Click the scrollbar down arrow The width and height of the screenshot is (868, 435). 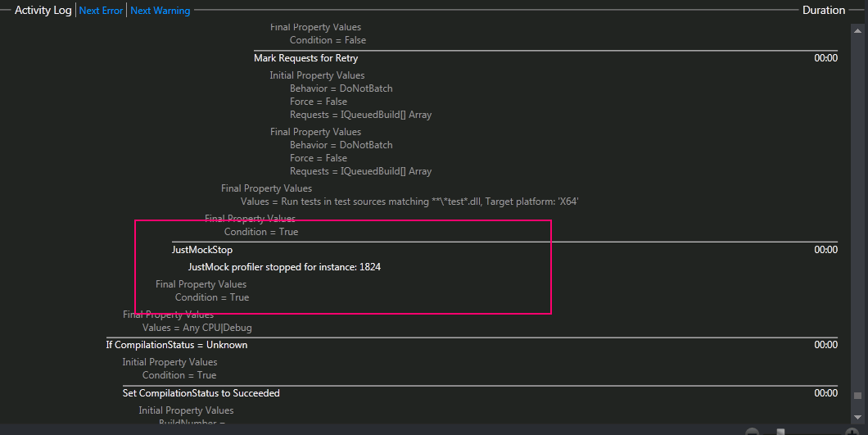click(857, 418)
